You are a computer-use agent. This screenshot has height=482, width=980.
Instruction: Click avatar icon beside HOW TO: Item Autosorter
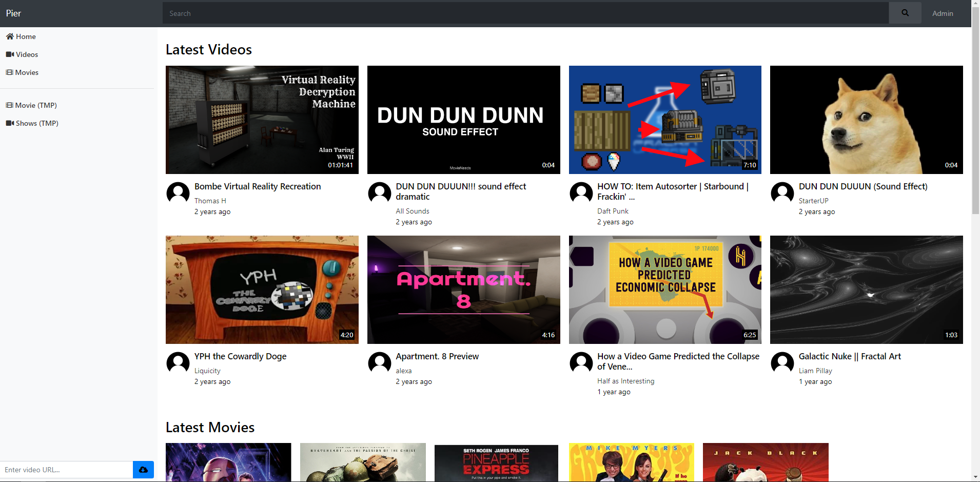(x=581, y=193)
